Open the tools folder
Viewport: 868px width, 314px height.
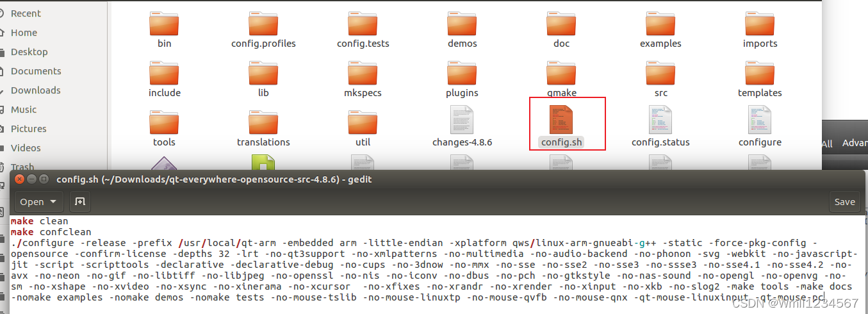point(164,128)
